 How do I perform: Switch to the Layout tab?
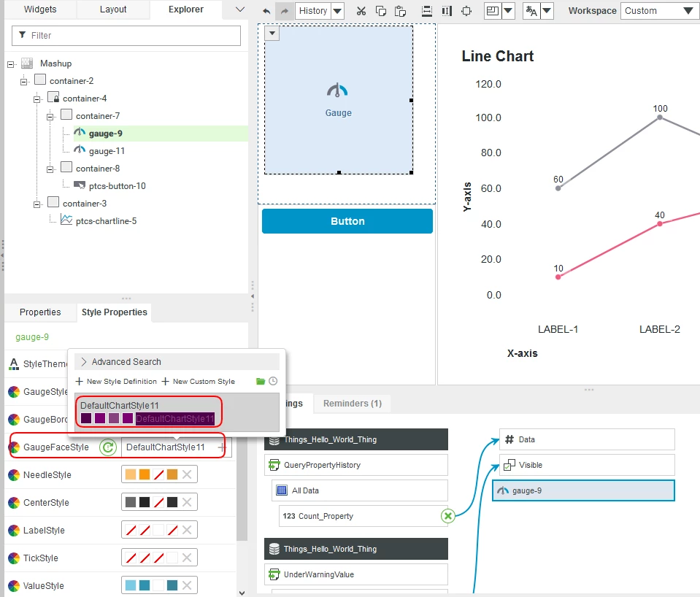click(x=113, y=9)
